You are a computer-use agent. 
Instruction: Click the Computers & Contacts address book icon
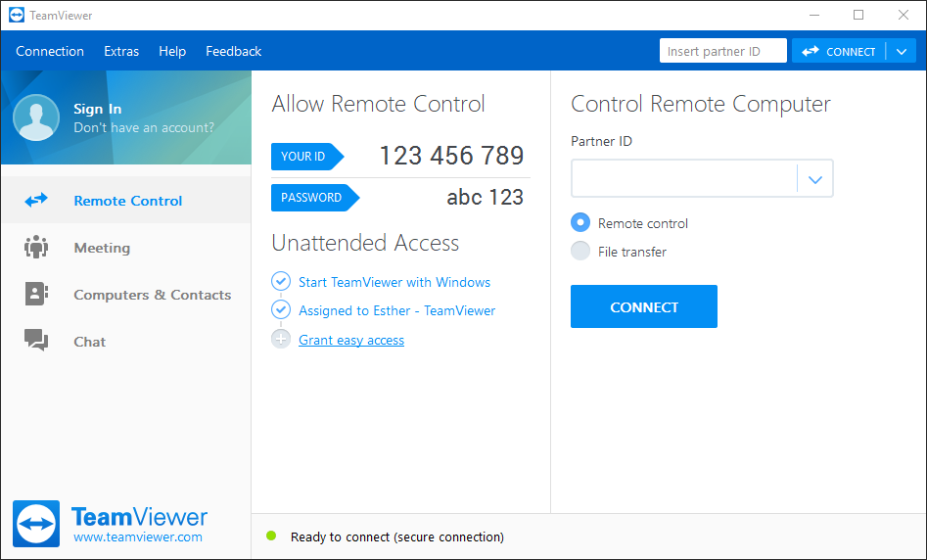pyautogui.click(x=36, y=295)
